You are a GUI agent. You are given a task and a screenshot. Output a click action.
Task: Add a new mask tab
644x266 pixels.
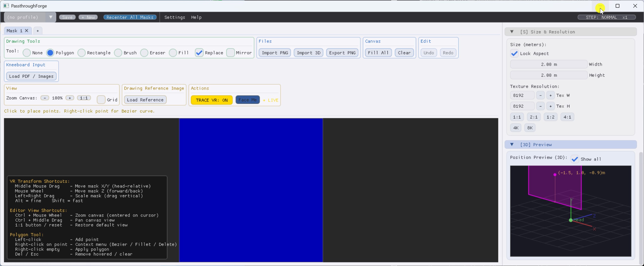click(x=38, y=31)
